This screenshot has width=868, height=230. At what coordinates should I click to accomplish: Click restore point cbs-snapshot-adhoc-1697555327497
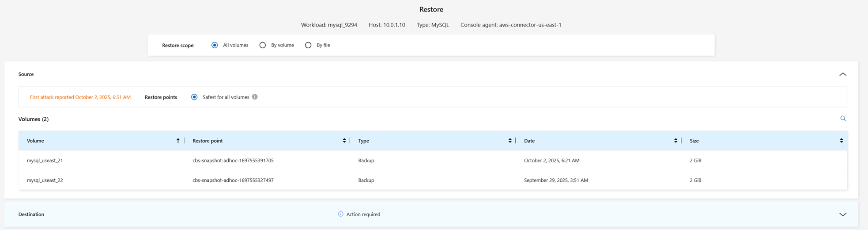[x=233, y=180]
